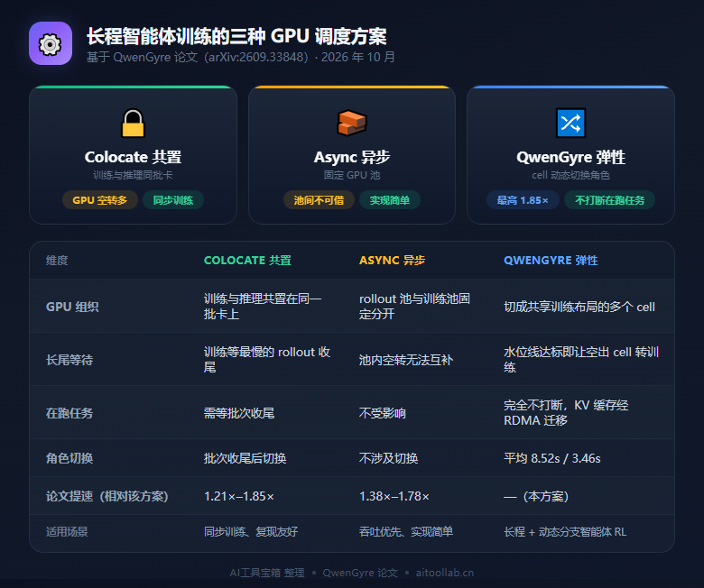This screenshot has height=588, width=704.
Task: Click the "ASYNC 异步" column header
Action: click(392, 260)
